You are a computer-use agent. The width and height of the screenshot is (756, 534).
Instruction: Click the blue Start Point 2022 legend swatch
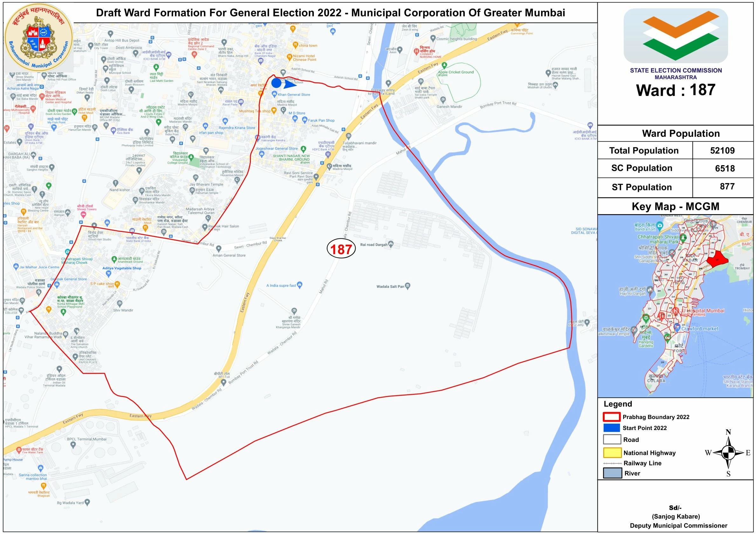(x=612, y=428)
